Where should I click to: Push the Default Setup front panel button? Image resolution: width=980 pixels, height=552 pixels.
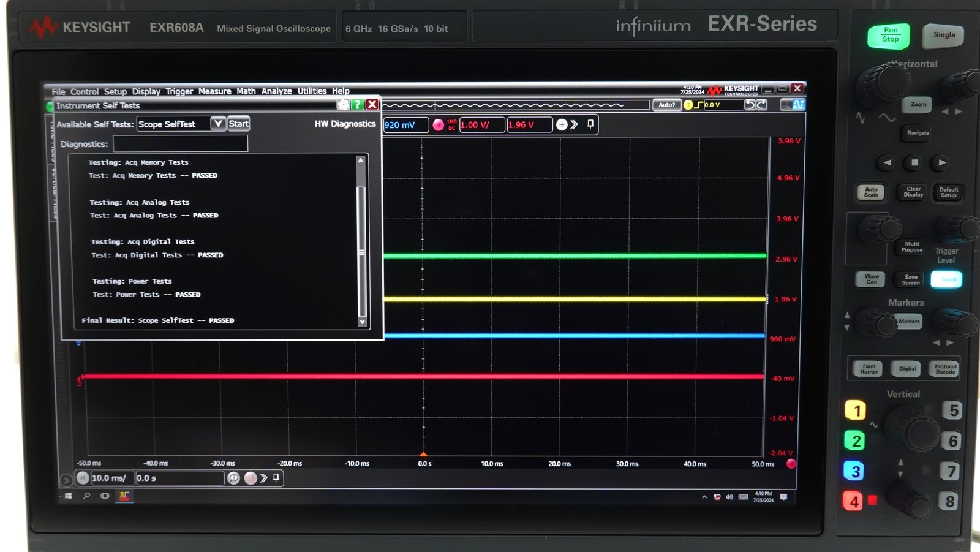tap(948, 192)
